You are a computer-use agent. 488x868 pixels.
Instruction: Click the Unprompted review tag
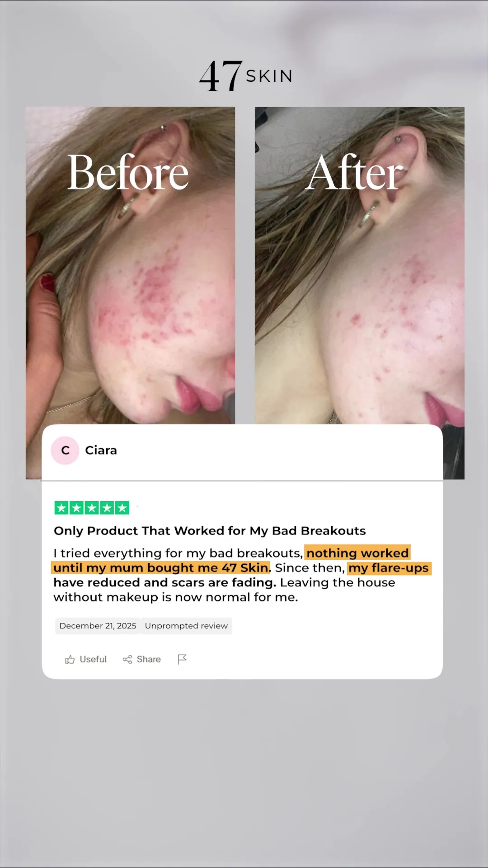[x=186, y=626]
